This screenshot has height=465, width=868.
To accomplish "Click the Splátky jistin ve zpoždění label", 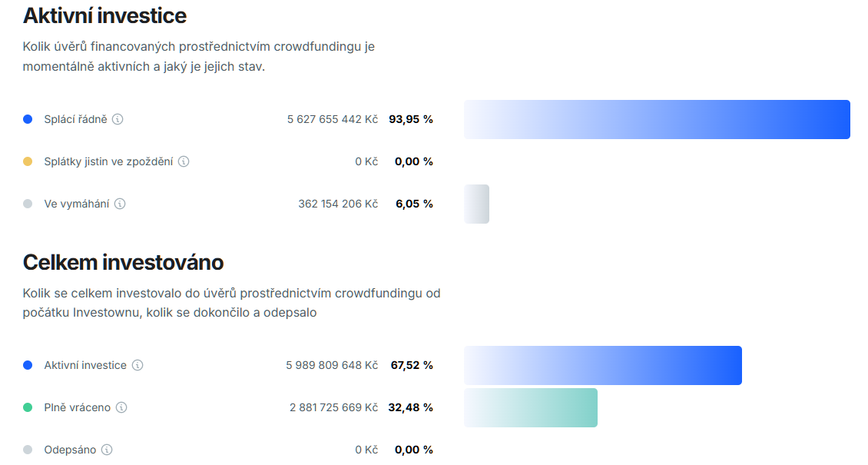I will point(108,161).
